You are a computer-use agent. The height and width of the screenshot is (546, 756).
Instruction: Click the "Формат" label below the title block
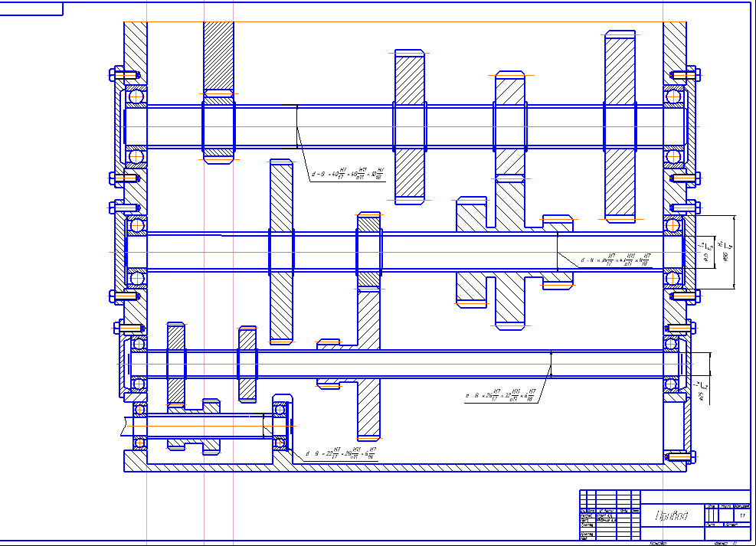coord(722,543)
